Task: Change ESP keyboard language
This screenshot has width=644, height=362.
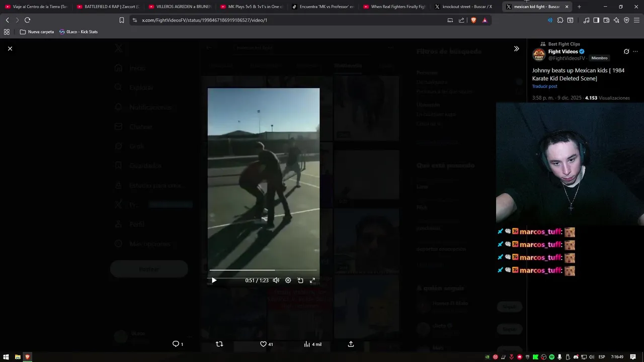Action: [602, 357]
